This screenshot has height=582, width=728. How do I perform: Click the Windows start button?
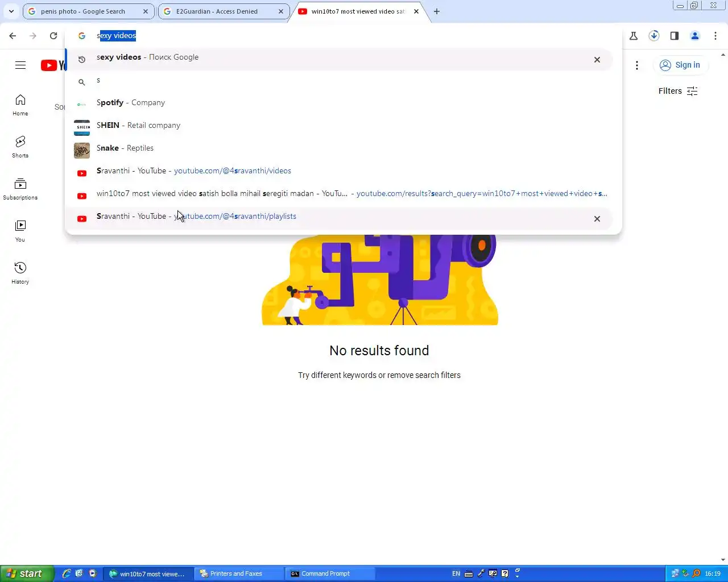click(27, 573)
